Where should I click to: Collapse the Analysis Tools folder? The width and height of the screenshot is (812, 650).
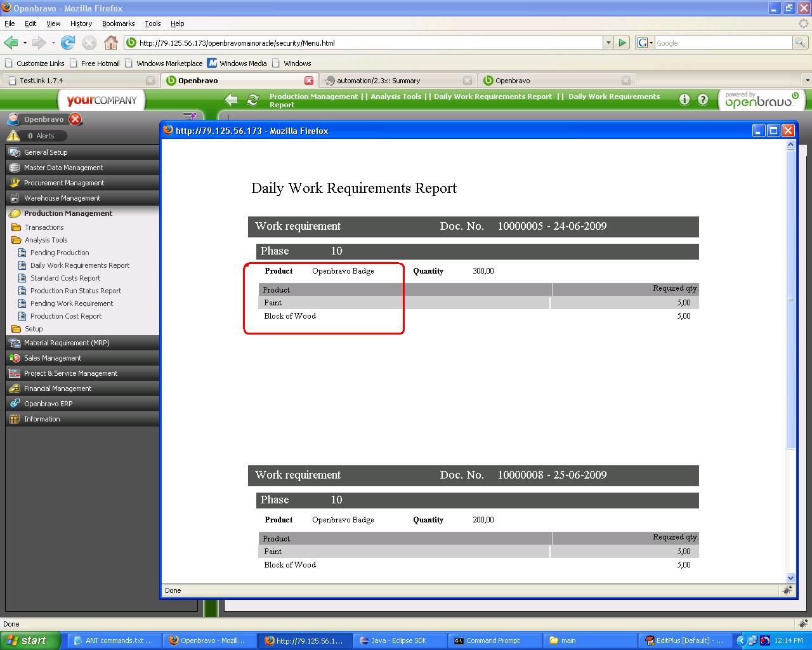pos(46,240)
